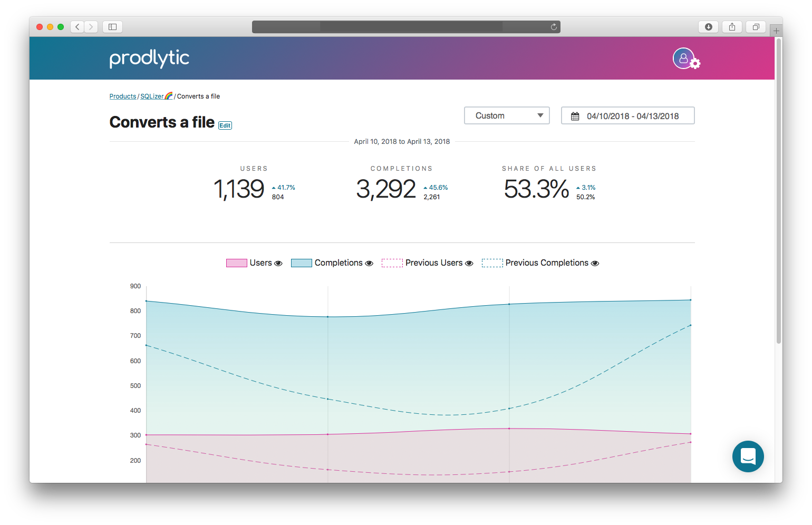Click the Completions legend label
The width and height of the screenshot is (812, 525).
(339, 263)
